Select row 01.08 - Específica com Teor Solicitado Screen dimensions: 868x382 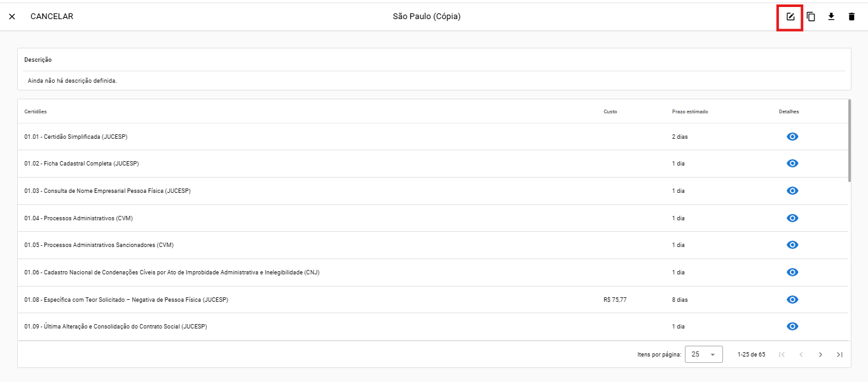tap(432, 299)
